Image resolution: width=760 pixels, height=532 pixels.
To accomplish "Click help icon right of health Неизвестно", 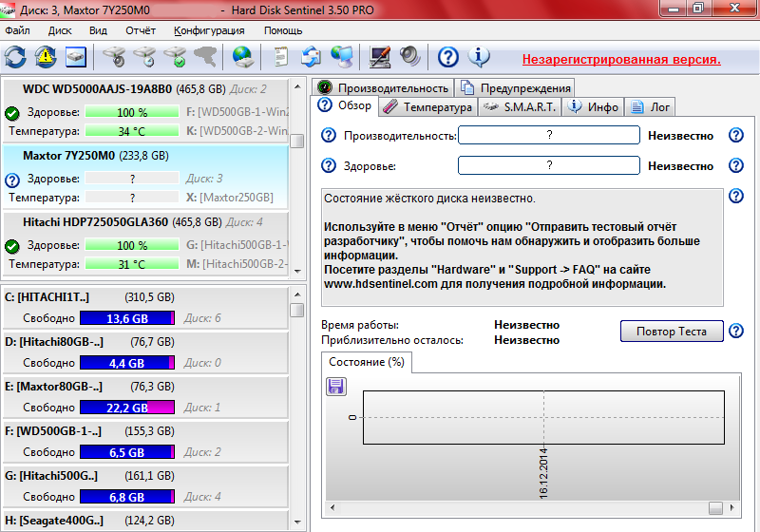I will (735, 165).
